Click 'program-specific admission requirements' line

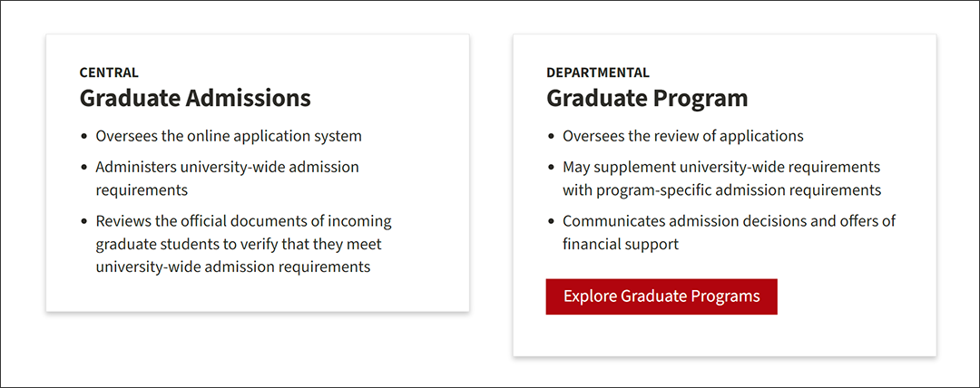722,190
